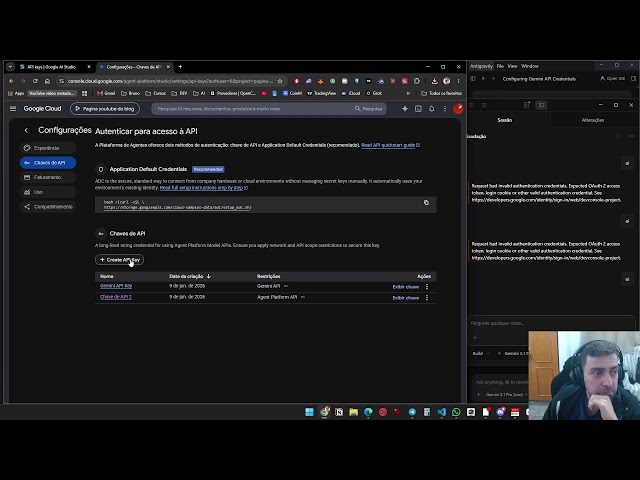Switch to the Sessão tab
This screenshot has height=480, width=640.
[x=504, y=120]
